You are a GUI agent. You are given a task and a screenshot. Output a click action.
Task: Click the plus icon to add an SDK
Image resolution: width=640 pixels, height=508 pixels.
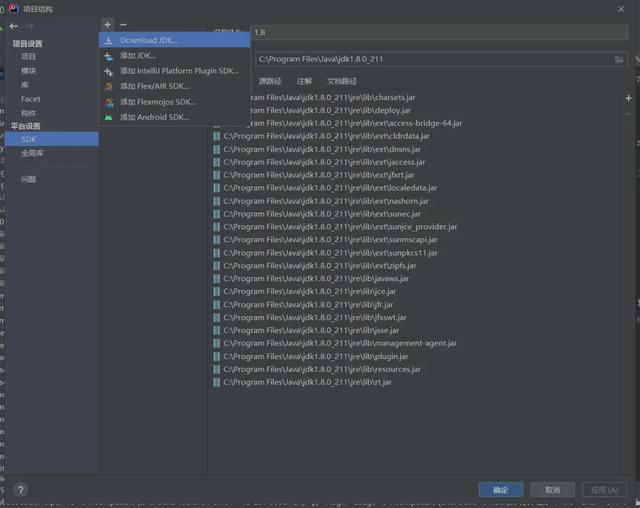point(107,25)
